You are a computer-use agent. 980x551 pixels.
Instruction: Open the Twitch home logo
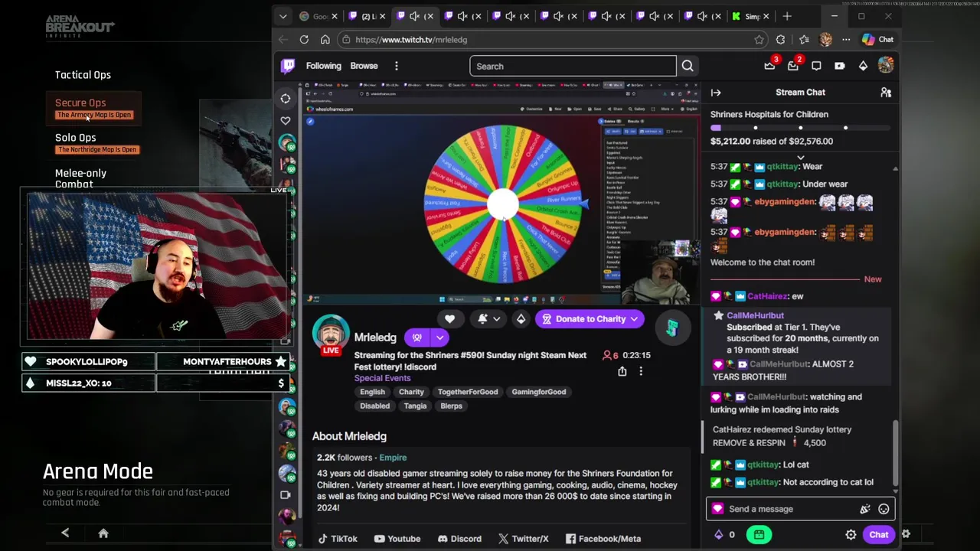[288, 66]
